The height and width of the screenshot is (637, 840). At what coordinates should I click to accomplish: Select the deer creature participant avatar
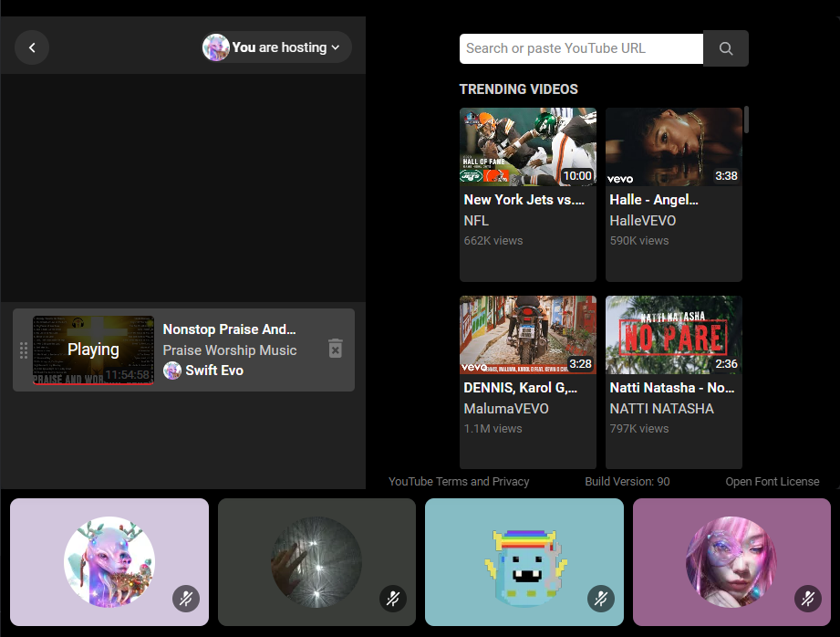click(x=109, y=562)
